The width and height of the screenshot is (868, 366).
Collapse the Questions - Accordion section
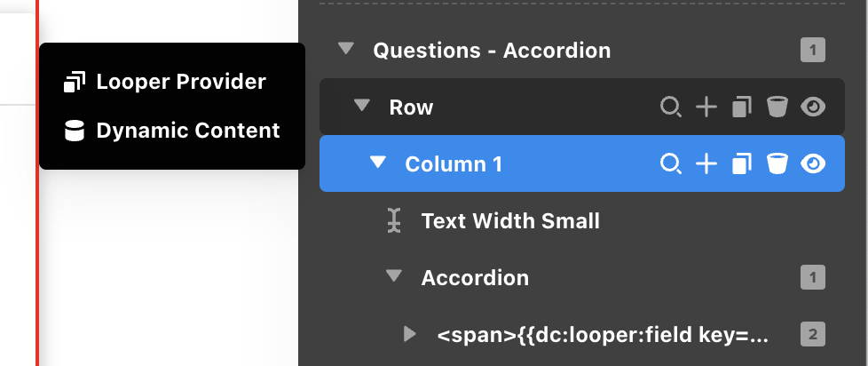[x=345, y=50]
